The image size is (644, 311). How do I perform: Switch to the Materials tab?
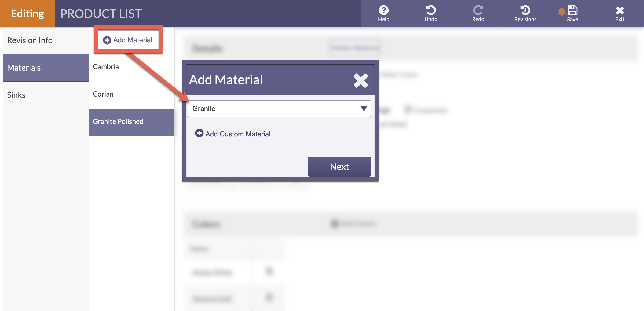click(x=24, y=68)
